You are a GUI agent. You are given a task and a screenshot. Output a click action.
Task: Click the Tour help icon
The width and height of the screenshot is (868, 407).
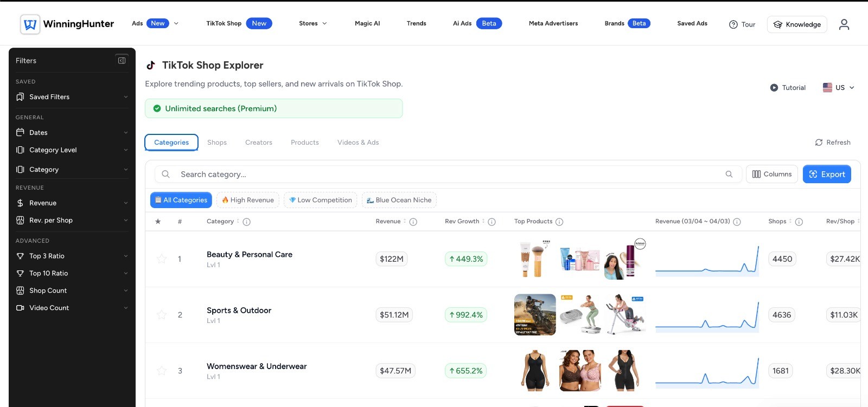(x=733, y=24)
